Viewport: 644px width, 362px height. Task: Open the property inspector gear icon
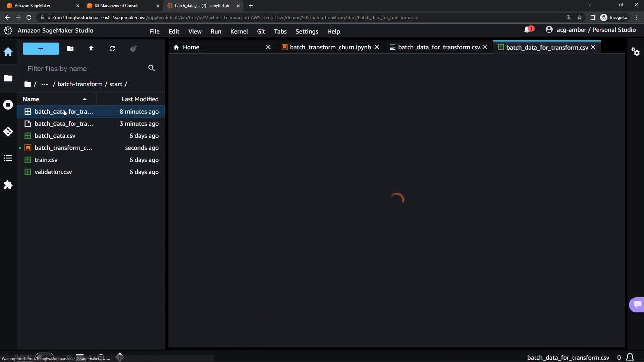(x=635, y=52)
